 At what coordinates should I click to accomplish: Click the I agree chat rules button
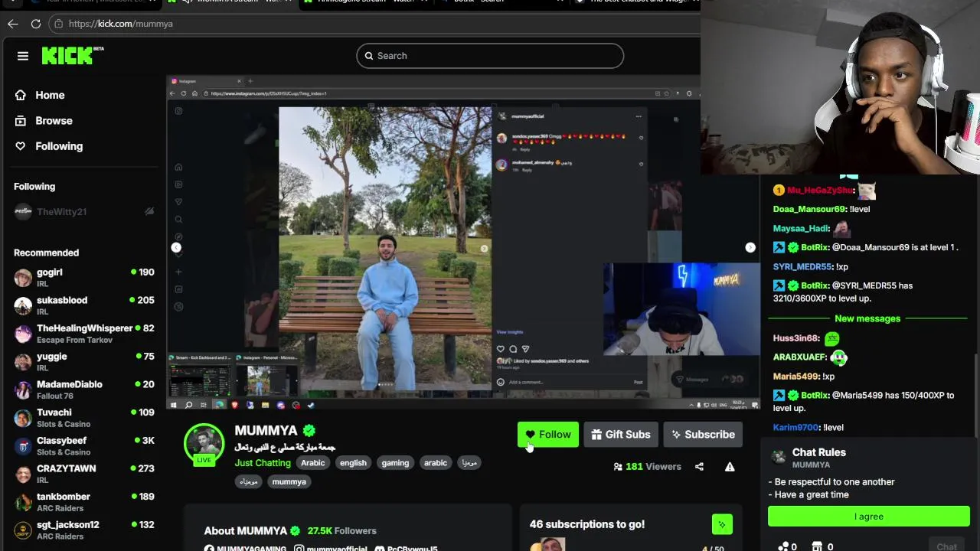point(869,517)
